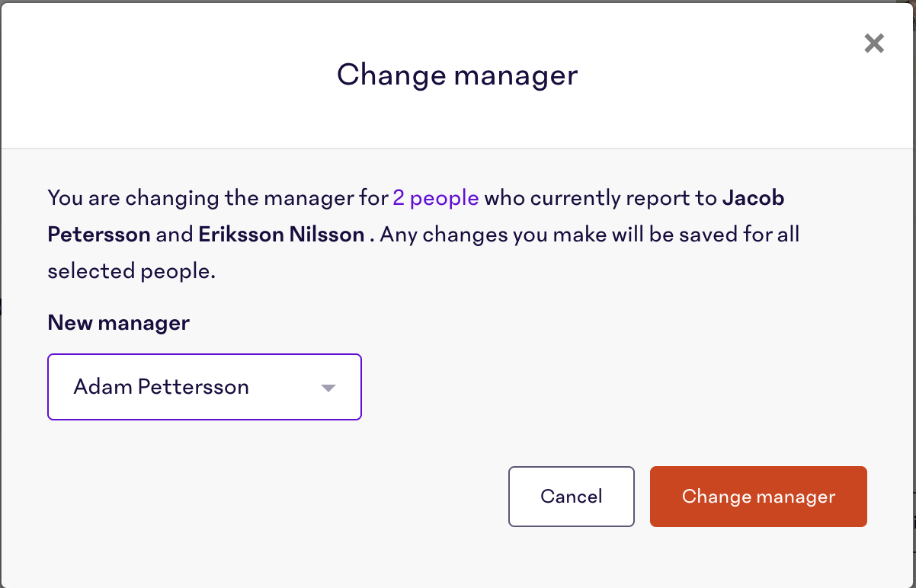Click the bold Eriksson Nilsson name
This screenshot has width=916, height=588.
[x=281, y=234]
